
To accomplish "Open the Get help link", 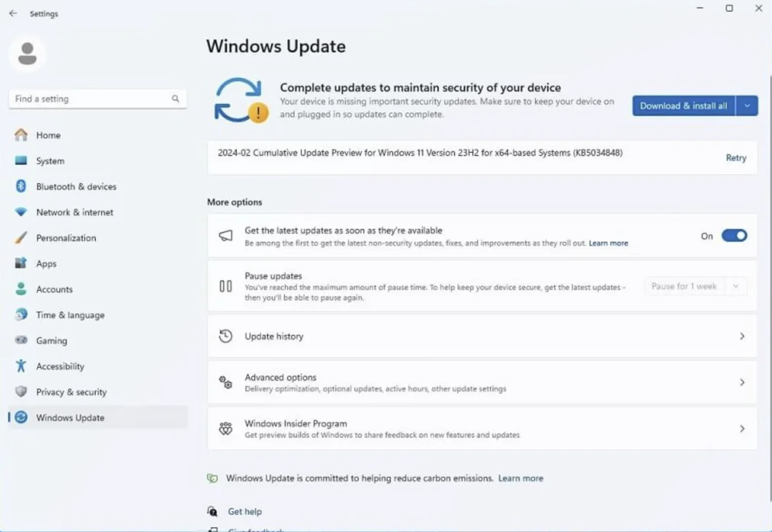I will (x=245, y=511).
